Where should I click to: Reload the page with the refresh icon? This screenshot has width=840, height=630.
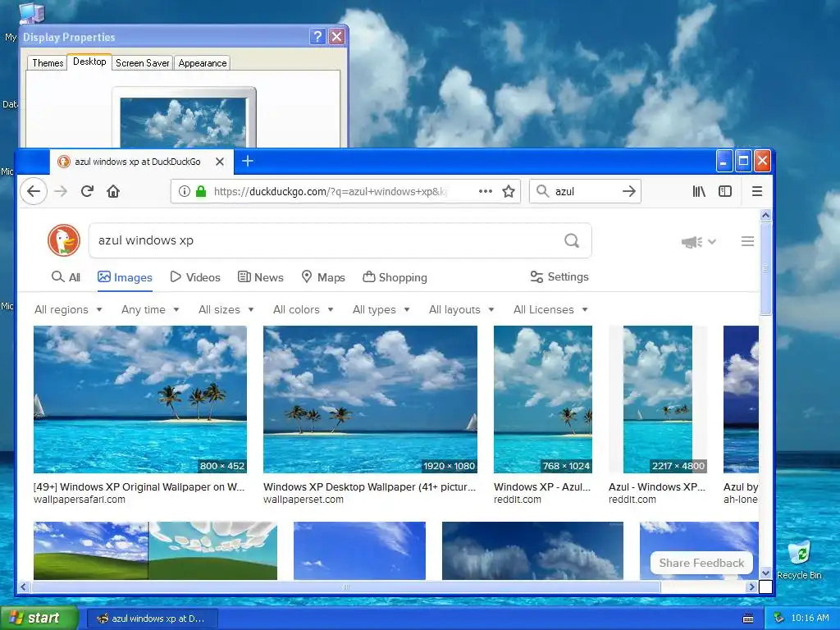point(87,191)
